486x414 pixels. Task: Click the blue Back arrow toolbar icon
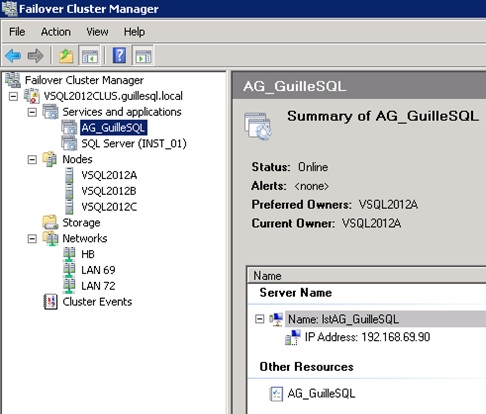coord(13,56)
